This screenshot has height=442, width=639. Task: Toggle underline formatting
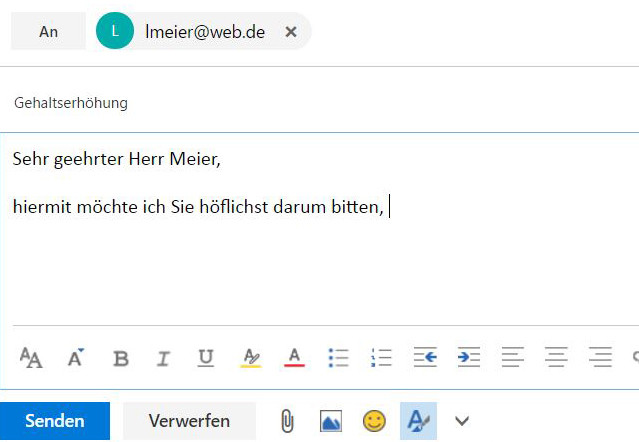click(206, 358)
